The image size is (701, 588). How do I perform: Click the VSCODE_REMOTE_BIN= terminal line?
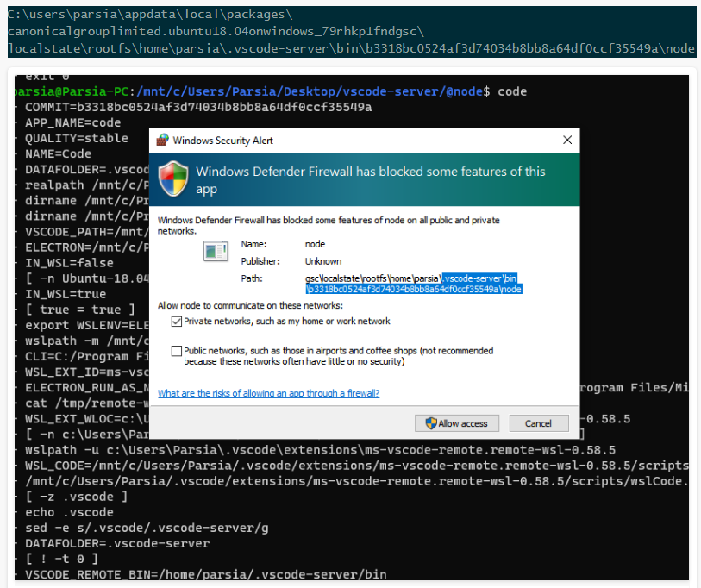[206, 574]
